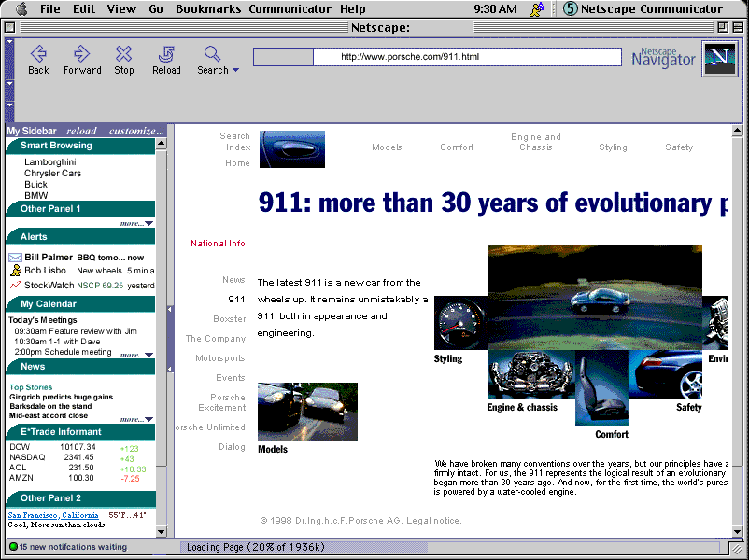Click the Engine and Chassis top link
The image size is (749, 560).
click(536, 142)
